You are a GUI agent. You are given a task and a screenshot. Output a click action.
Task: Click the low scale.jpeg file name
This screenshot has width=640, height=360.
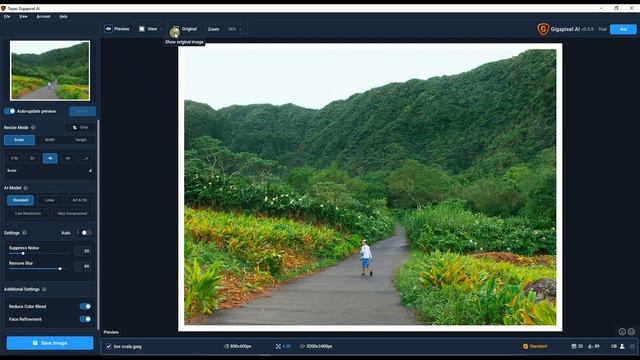(128, 347)
